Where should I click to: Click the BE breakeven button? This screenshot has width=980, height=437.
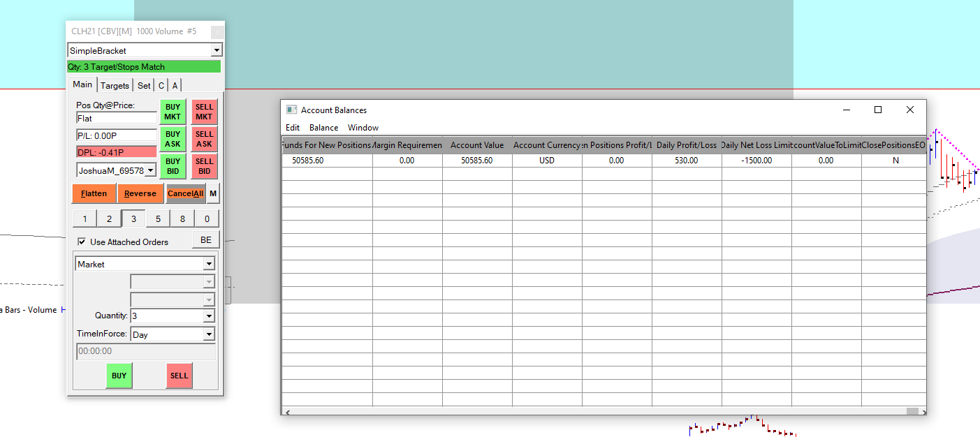[x=206, y=239]
